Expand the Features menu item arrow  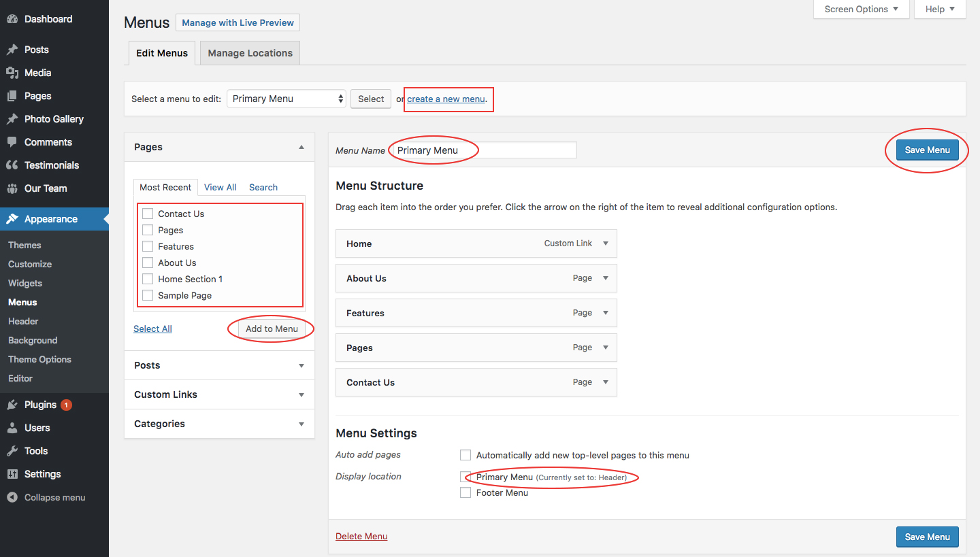point(606,313)
